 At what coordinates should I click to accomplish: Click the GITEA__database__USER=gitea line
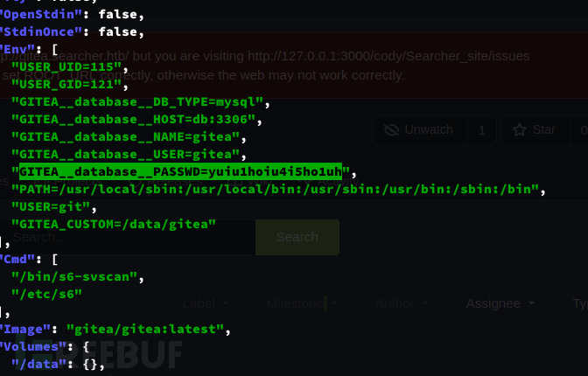click(125, 155)
